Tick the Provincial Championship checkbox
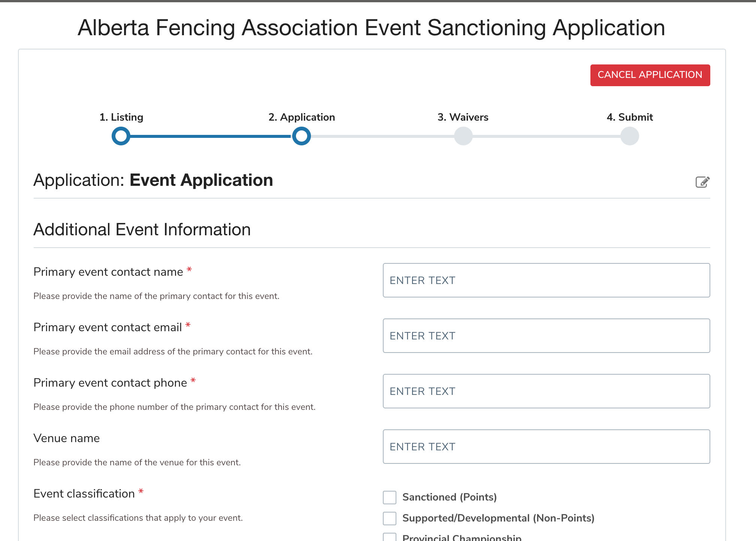 pyautogui.click(x=390, y=538)
